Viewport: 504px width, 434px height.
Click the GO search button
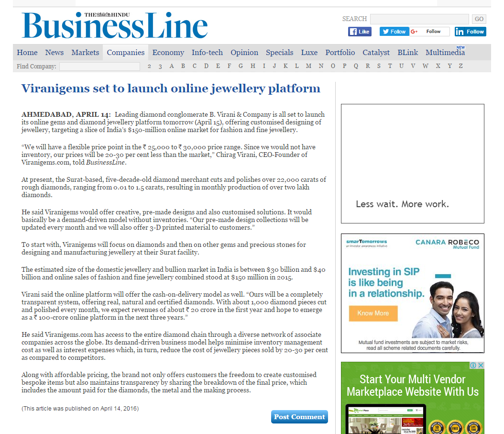tap(479, 19)
